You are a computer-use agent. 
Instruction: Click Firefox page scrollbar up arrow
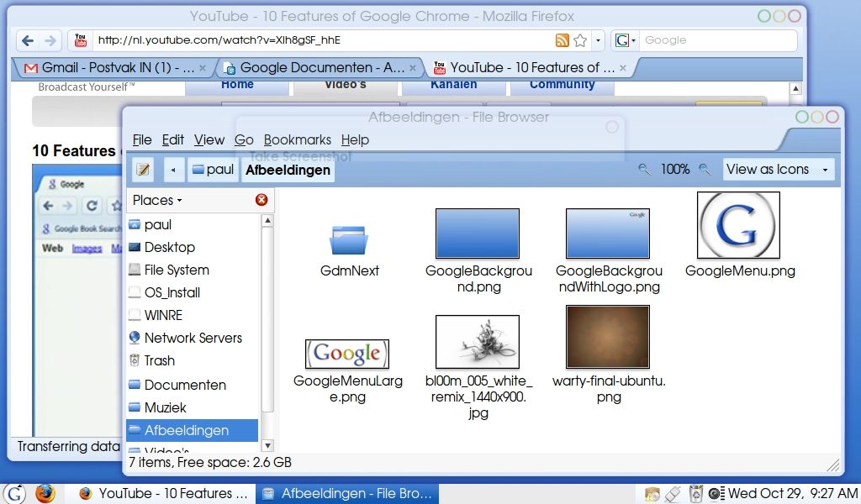(795, 88)
